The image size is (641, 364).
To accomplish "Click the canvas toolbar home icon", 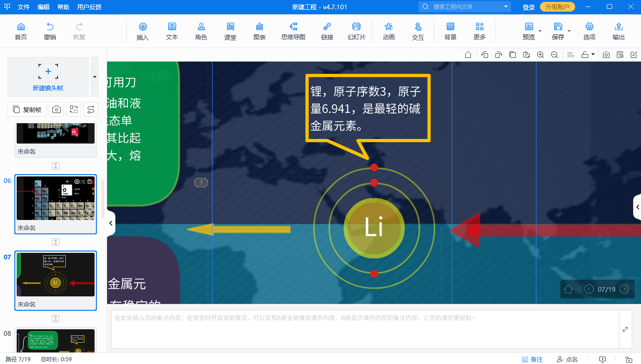I will [468, 55].
